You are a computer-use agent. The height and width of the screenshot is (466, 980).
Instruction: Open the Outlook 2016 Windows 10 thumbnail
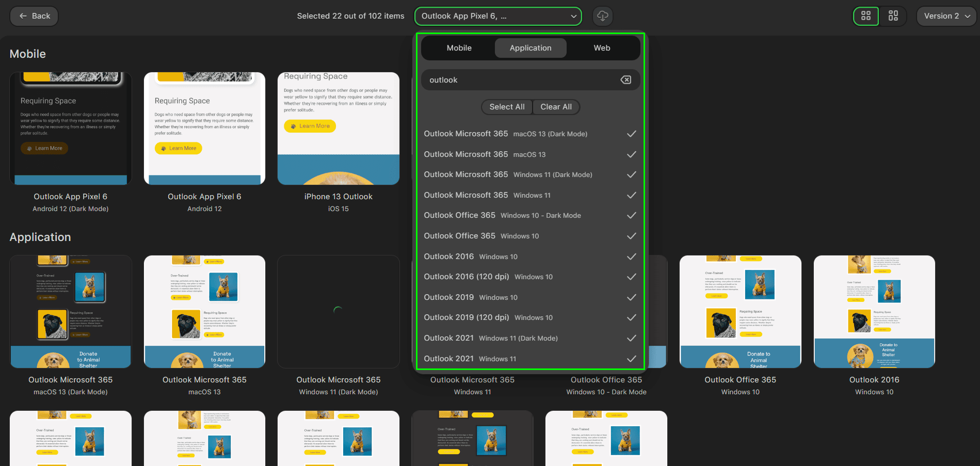click(x=874, y=312)
